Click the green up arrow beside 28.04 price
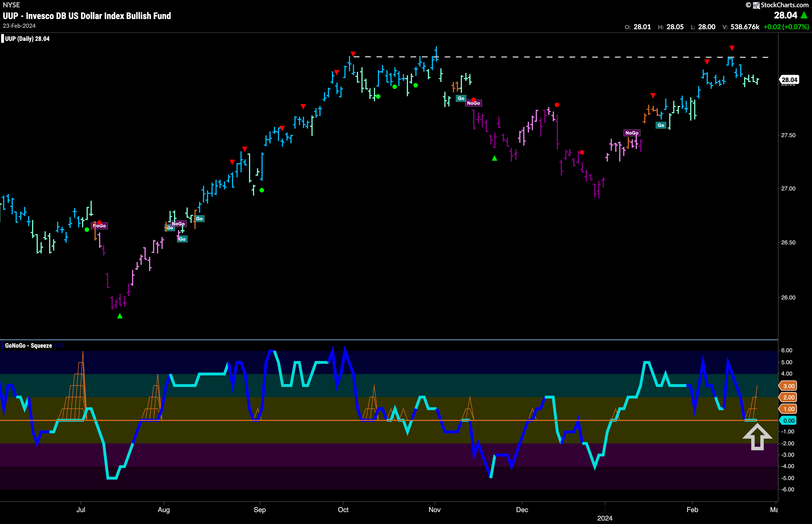Viewport: 812px width, 524px height. [804, 15]
